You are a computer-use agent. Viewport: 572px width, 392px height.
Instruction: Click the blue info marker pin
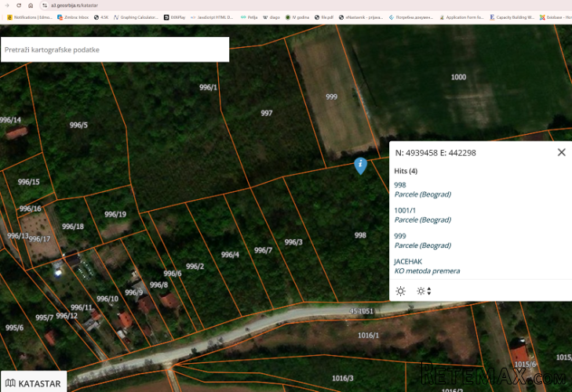(360, 165)
